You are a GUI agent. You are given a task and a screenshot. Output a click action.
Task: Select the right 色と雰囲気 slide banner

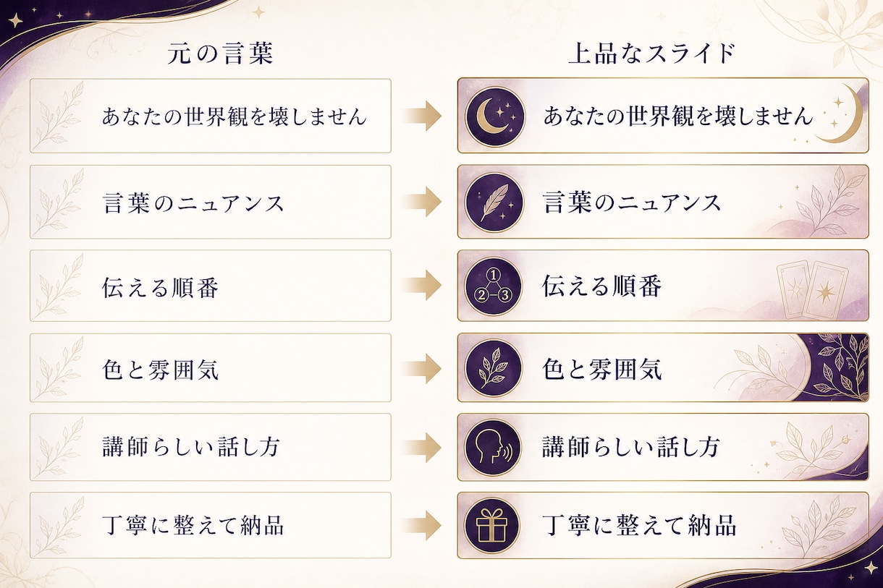(663, 367)
